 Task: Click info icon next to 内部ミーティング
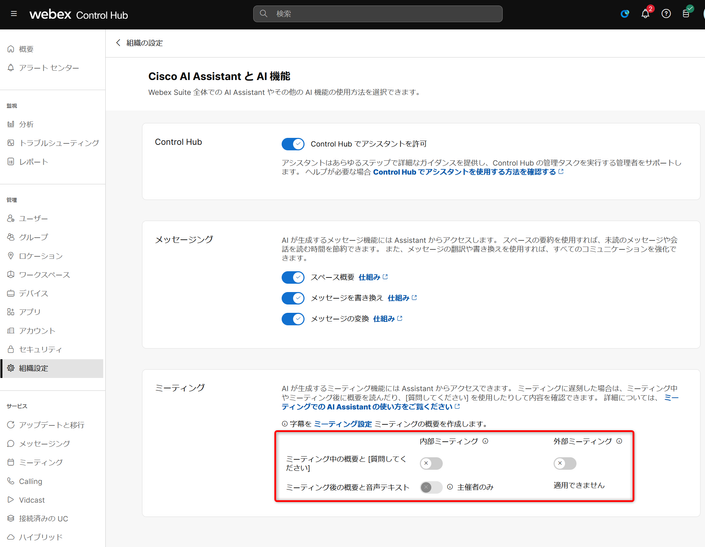[485, 441]
